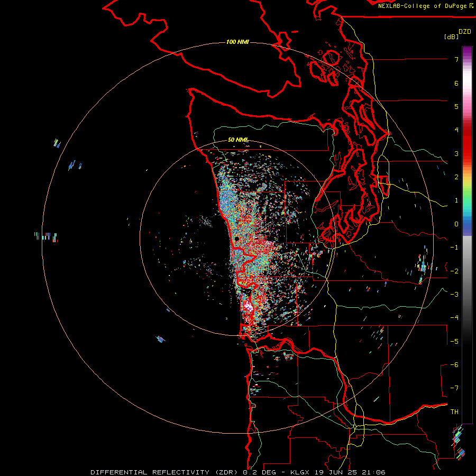Click the 5 dB value on color scale
Screen dimensions: 476x476
click(456, 106)
